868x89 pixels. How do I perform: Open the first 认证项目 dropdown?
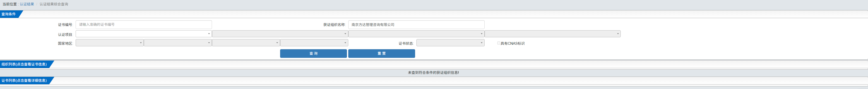point(144,34)
